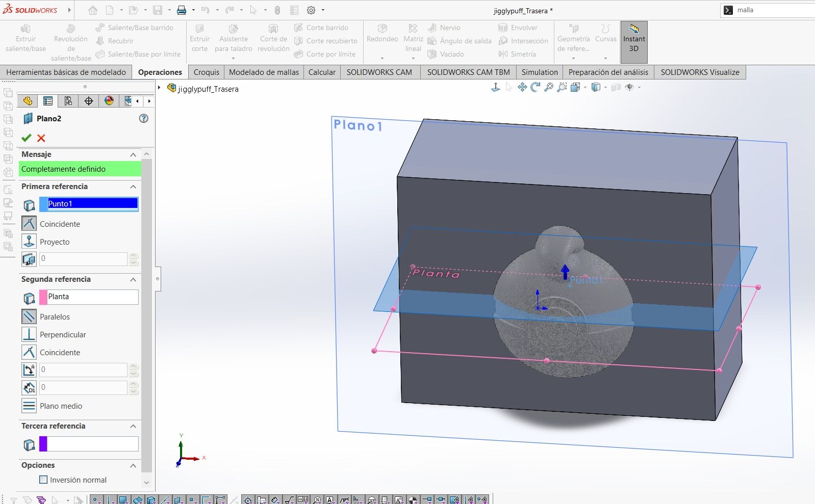Switch to PropertyManager tab

point(48,101)
